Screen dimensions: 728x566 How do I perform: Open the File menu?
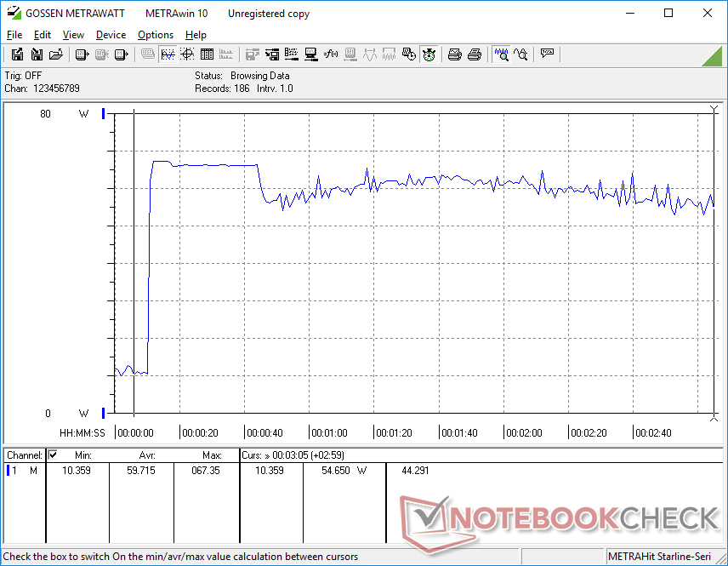pyautogui.click(x=14, y=35)
